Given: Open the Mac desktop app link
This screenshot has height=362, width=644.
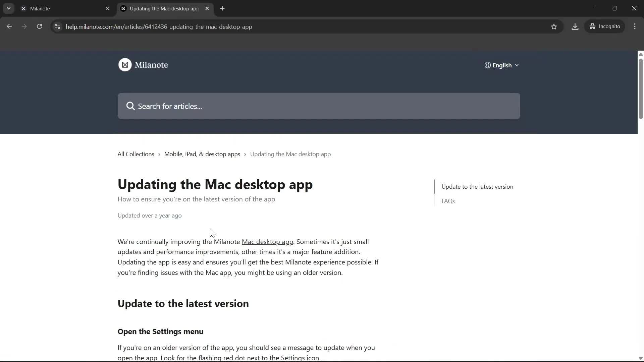Looking at the screenshot, I should click(x=267, y=242).
